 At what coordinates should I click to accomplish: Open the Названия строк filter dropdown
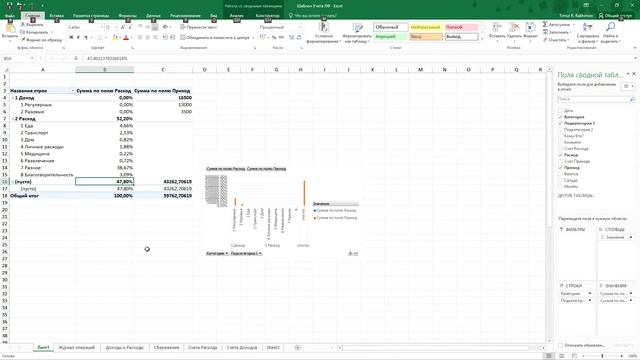click(x=73, y=91)
